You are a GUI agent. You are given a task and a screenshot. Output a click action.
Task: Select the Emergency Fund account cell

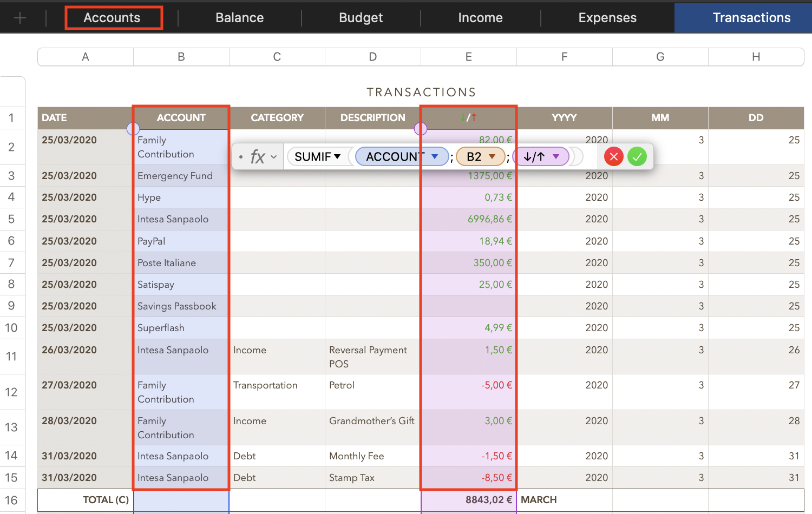point(181,176)
